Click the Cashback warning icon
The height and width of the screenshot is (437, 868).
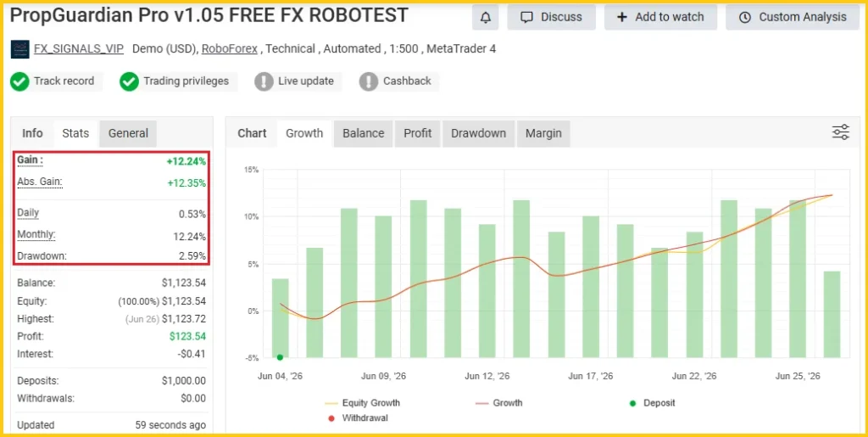369,81
